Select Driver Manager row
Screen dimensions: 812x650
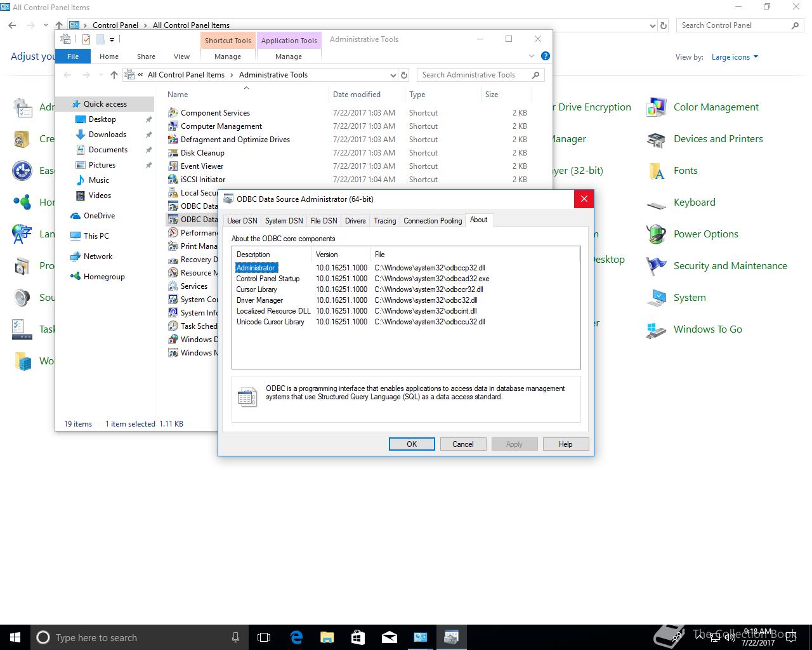point(406,300)
